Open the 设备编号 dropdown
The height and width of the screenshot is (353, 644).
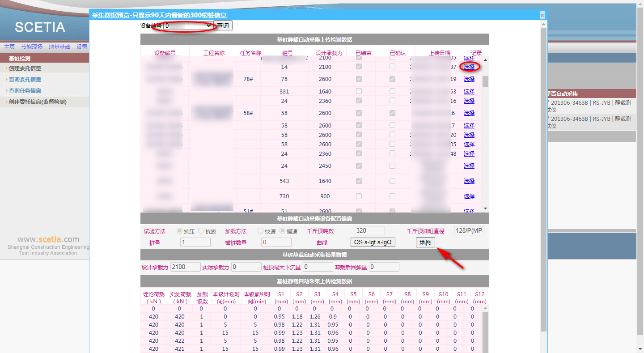point(188,26)
